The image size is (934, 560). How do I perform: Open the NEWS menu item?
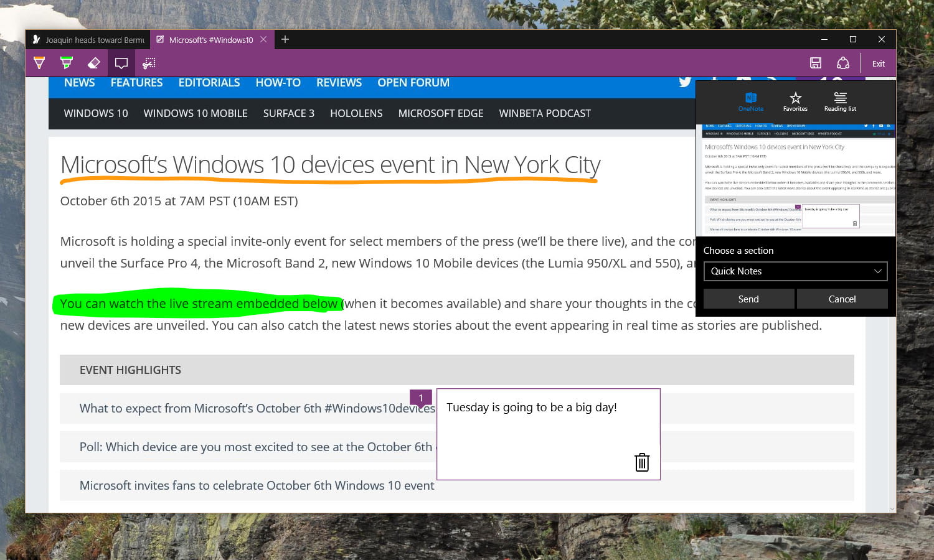pyautogui.click(x=79, y=83)
